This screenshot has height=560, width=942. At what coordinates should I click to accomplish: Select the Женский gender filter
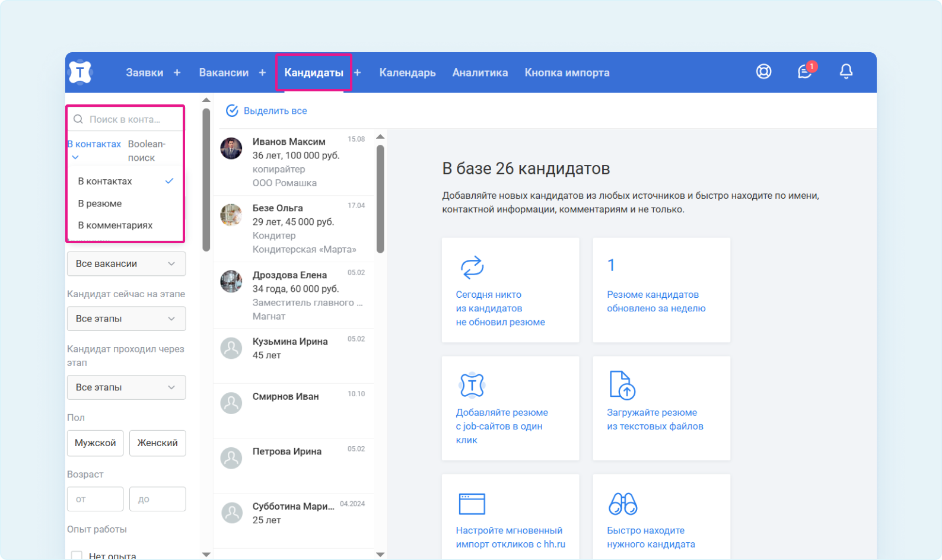157,443
